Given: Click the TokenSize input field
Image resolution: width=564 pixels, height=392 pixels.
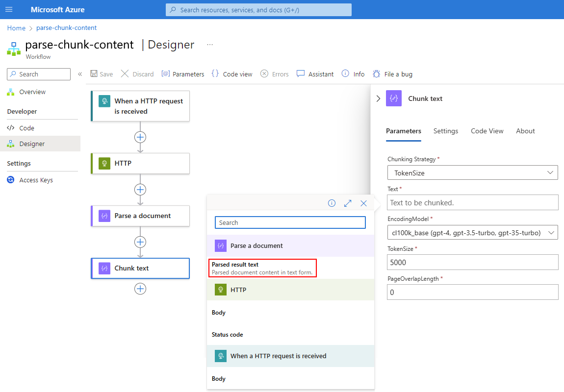Looking at the screenshot, I should (x=472, y=262).
